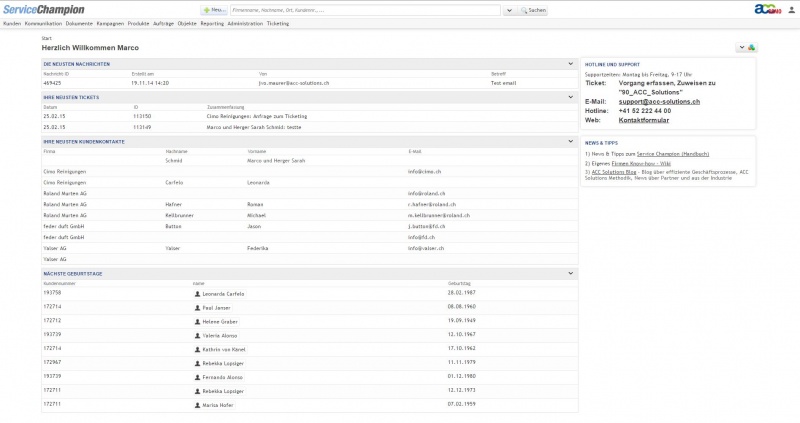Click person icon beside Helene Graber
The height and width of the screenshot is (423, 800).
tap(197, 321)
